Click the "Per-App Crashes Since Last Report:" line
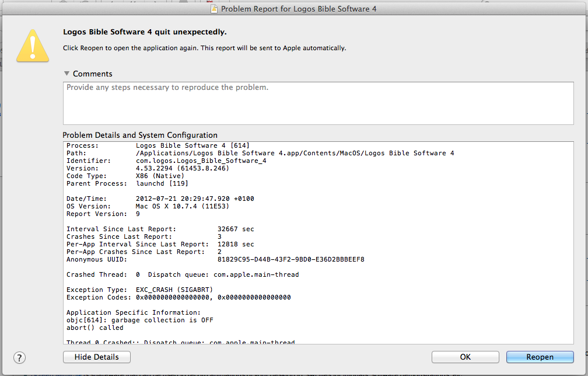The image size is (588, 376). click(144, 252)
